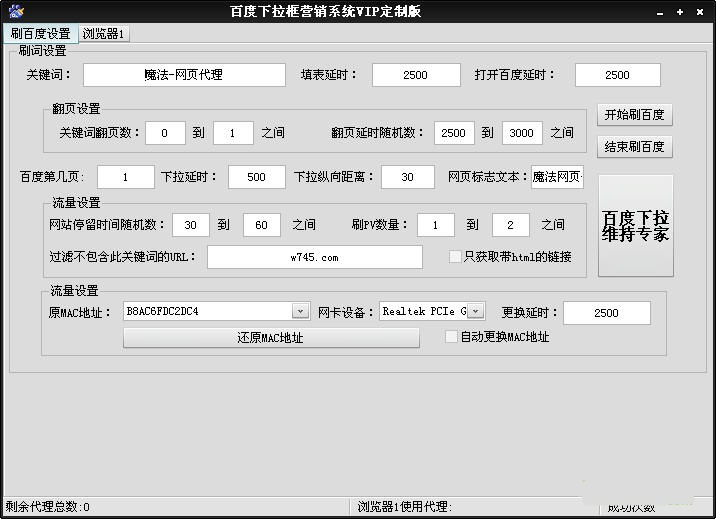Click the 网页标志文本 input field
Viewport: 716px width, 519px height.
pyautogui.click(x=557, y=177)
